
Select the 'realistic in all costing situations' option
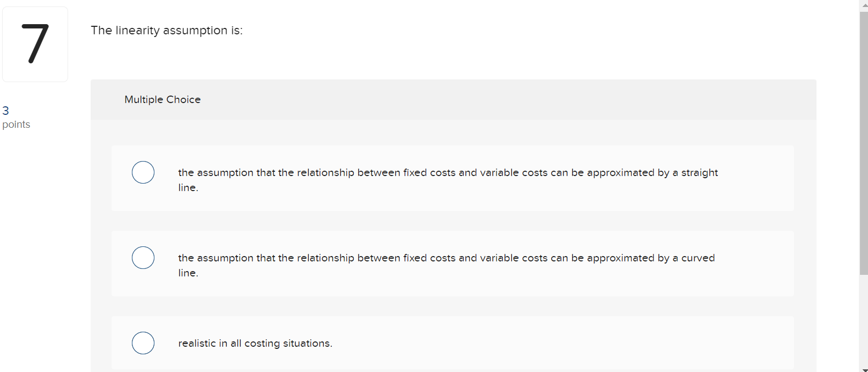143,343
